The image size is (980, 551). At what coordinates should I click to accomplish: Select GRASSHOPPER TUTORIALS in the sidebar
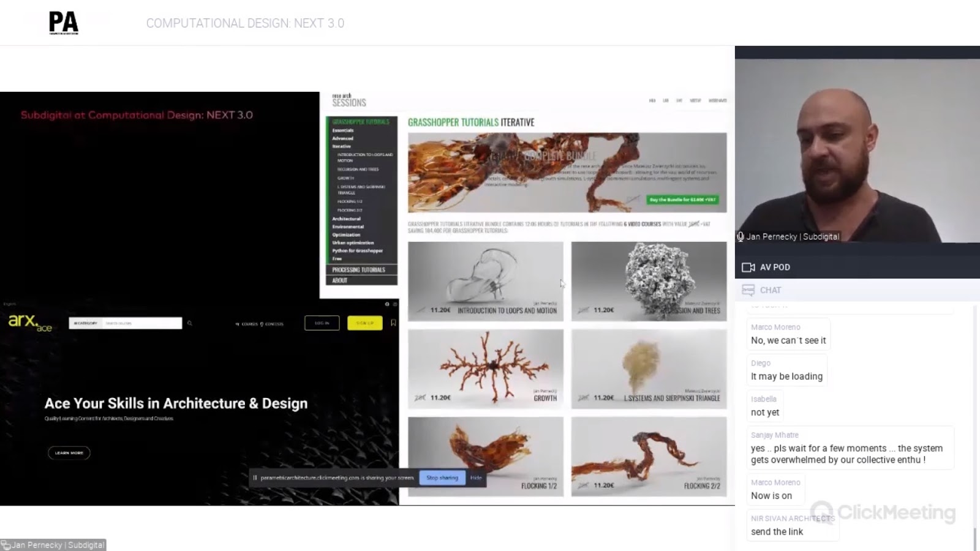click(361, 122)
